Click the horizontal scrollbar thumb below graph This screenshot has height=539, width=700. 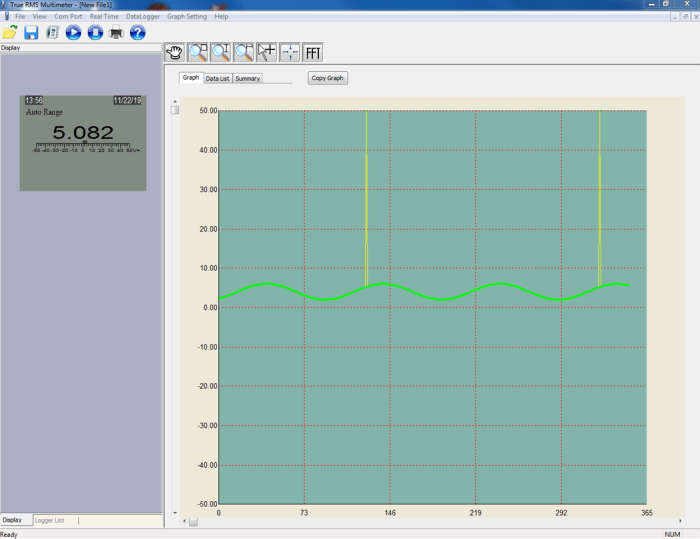click(x=193, y=521)
